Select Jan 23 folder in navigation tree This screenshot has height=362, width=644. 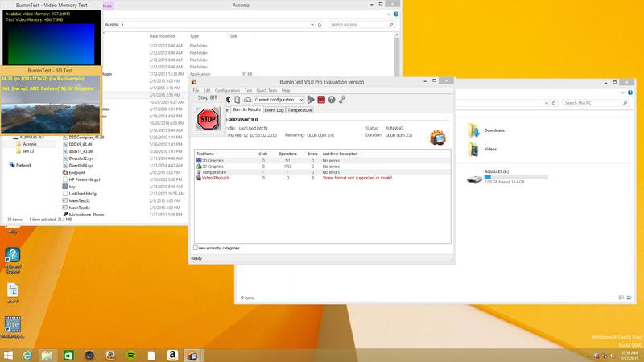click(x=28, y=151)
